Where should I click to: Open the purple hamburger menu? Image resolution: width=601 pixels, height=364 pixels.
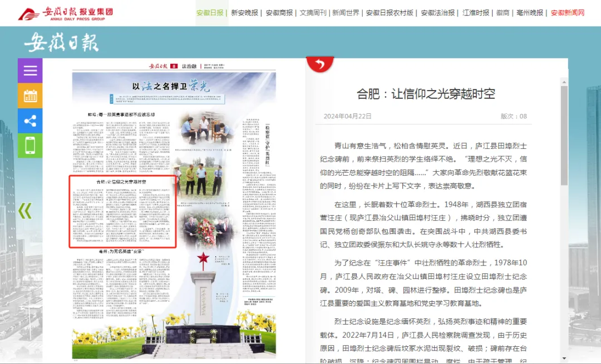(30, 71)
